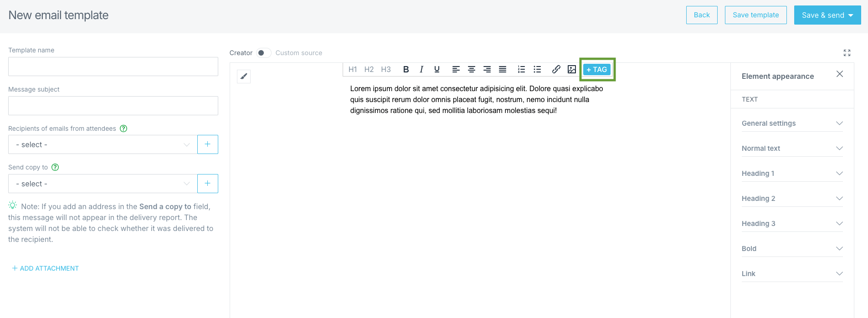Expand General settings section
The image size is (868, 318).
click(792, 123)
